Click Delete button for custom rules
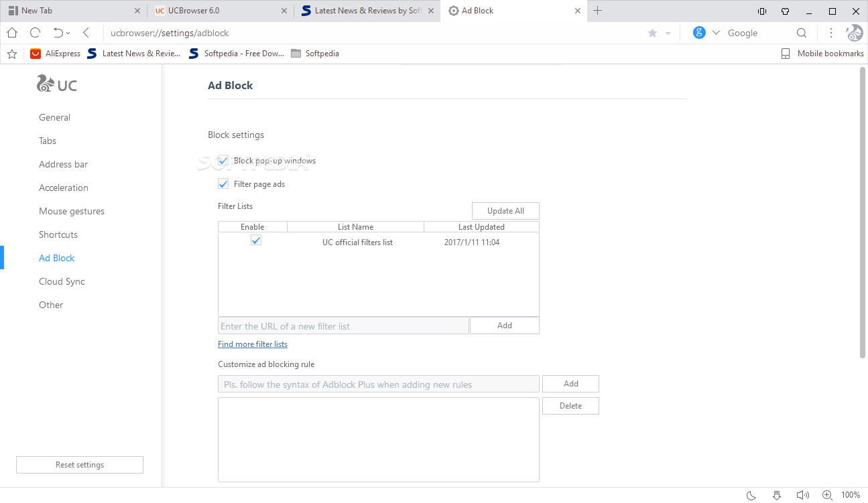Viewport: 868px width, 503px height. point(571,406)
